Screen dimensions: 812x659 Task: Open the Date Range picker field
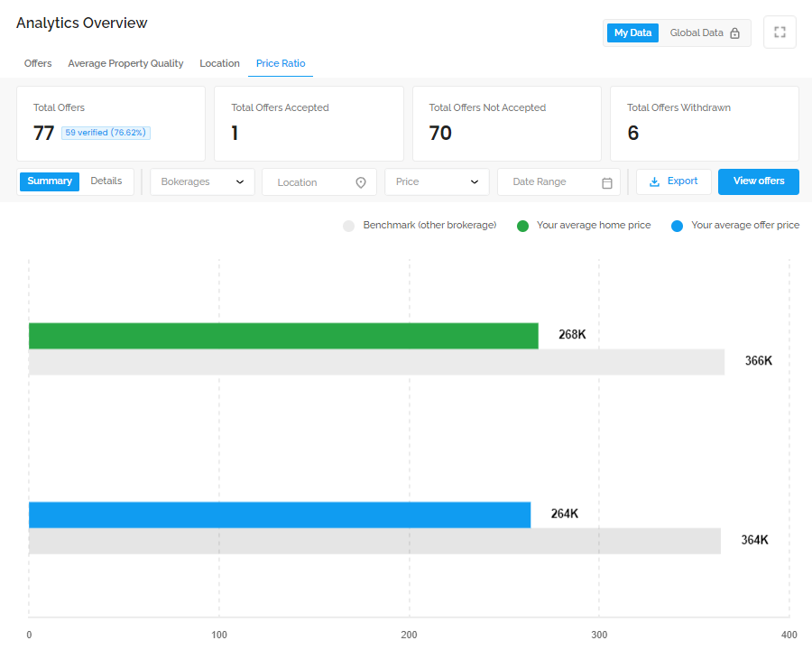tap(558, 181)
